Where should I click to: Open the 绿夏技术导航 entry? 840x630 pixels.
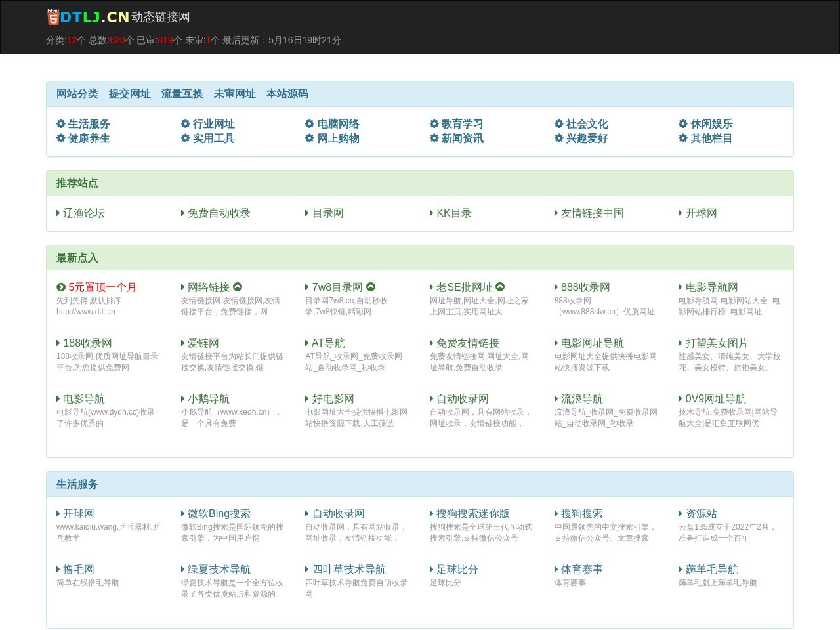[219, 569]
